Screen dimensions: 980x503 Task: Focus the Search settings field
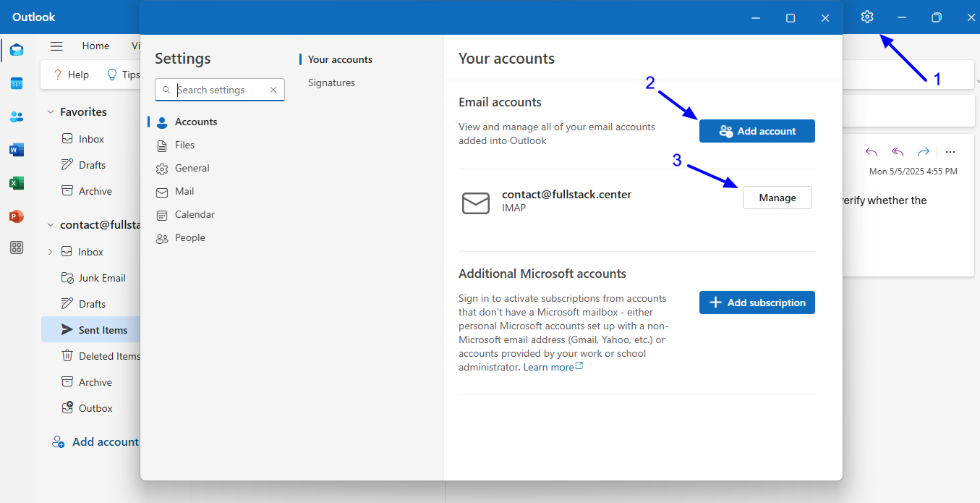pos(221,90)
